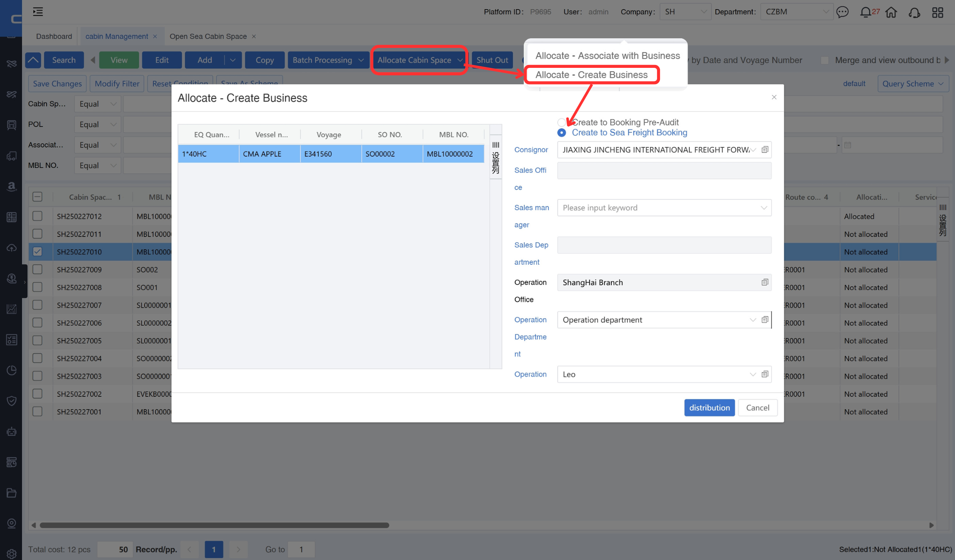Click the default scheme link
955x560 pixels.
854,83
